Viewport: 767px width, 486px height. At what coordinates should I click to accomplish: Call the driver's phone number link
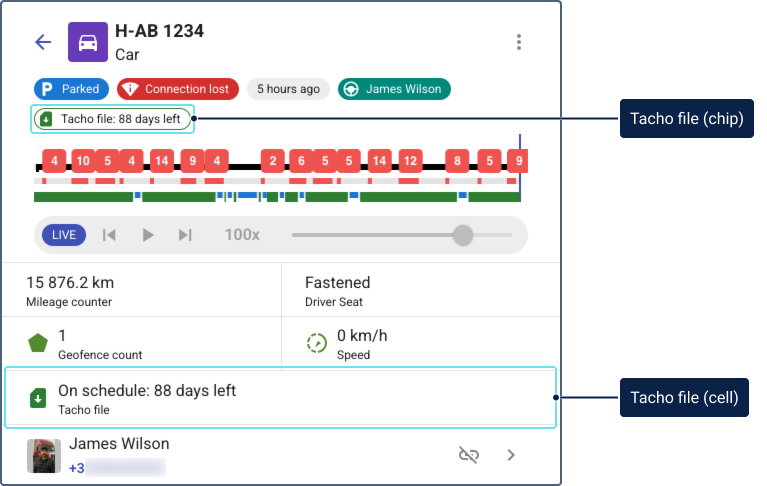(117, 468)
